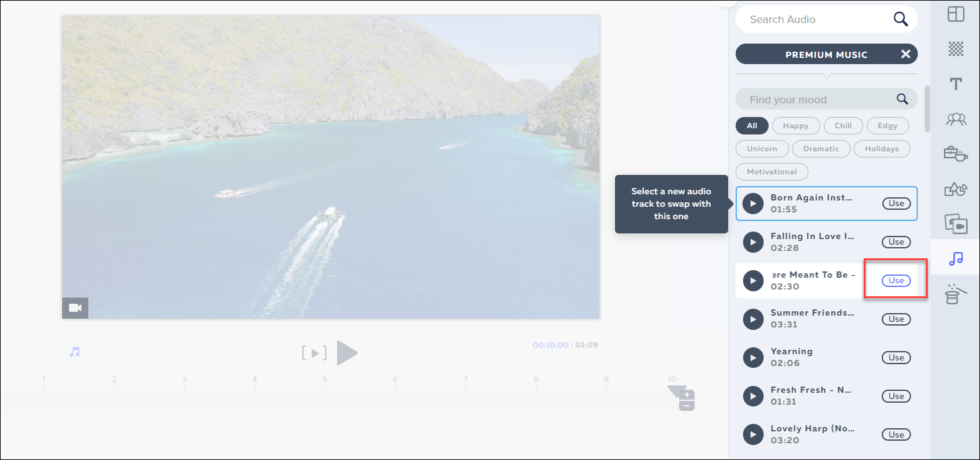Open the video media icon in sidebar

(x=956, y=223)
